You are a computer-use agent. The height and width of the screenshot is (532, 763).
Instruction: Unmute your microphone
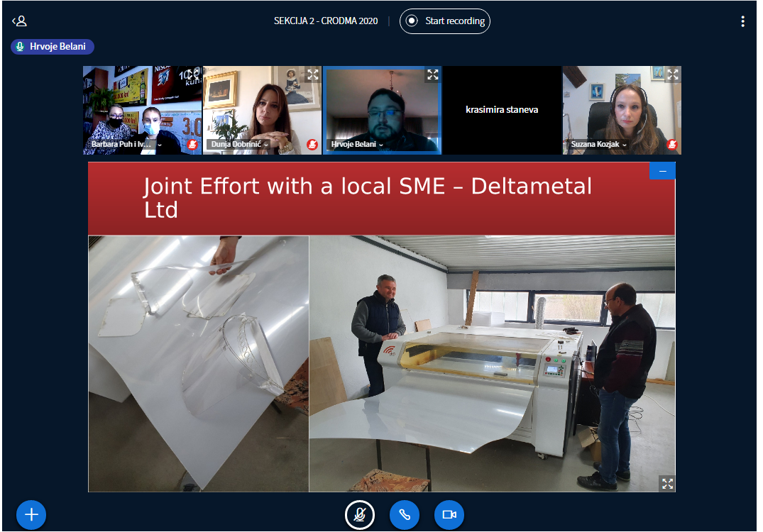pyautogui.click(x=360, y=514)
